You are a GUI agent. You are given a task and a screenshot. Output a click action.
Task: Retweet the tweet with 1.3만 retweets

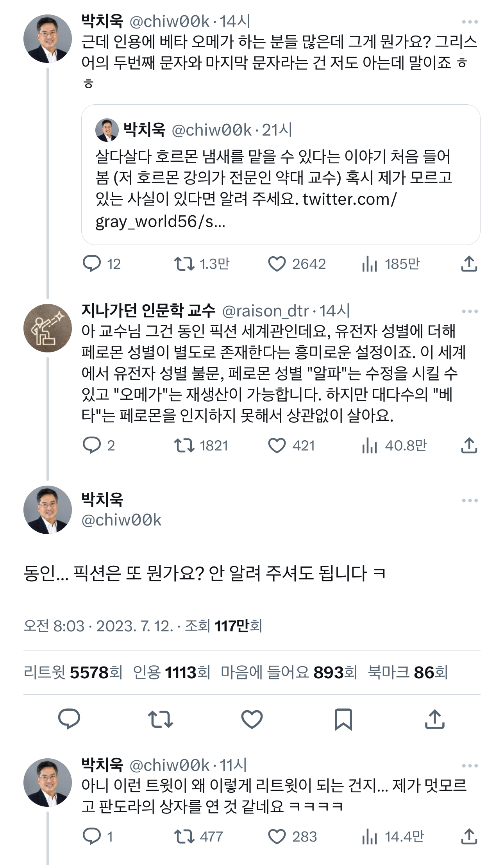(x=184, y=264)
